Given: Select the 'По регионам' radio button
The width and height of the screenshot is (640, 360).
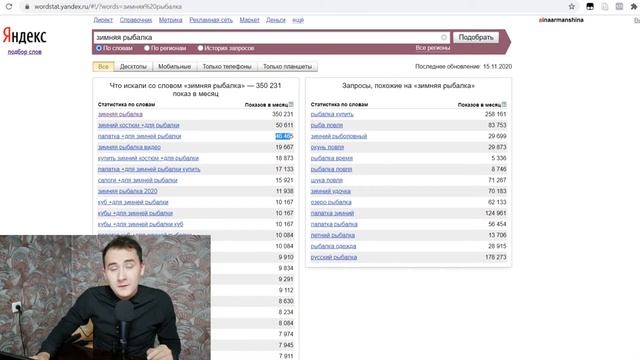Looking at the screenshot, I should point(147,48).
